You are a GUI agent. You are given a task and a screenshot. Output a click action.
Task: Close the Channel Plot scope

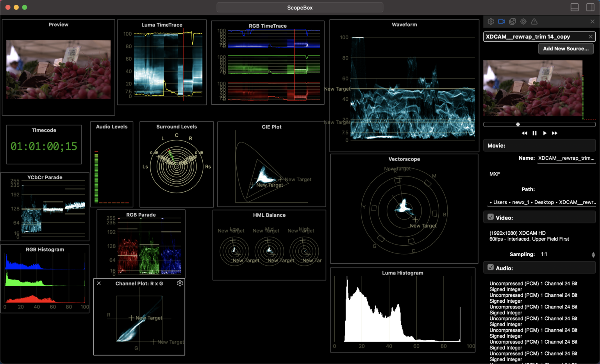tap(99, 283)
